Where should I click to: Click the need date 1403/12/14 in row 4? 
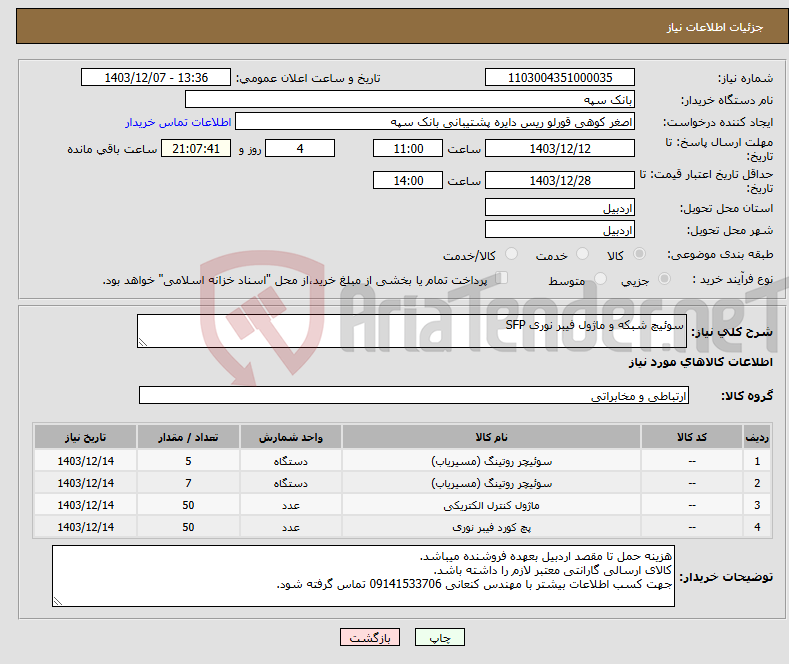tap(86, 527)
